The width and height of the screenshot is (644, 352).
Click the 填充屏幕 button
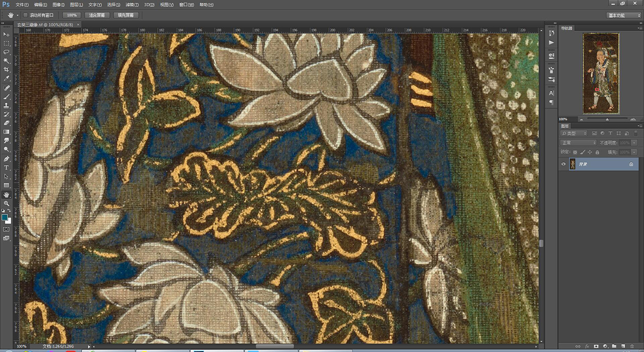pyautogui.click(x=126, y=15)
